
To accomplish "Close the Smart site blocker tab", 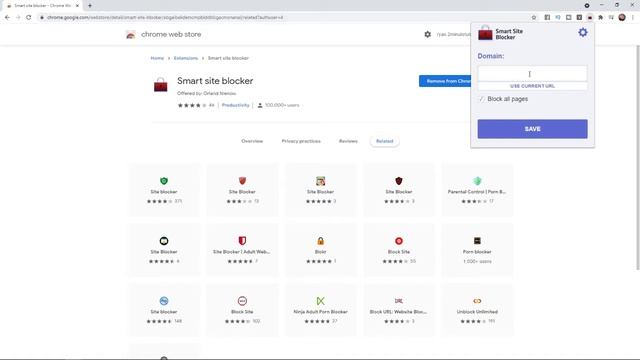I will pyautogui.click(x=77, y=6).
